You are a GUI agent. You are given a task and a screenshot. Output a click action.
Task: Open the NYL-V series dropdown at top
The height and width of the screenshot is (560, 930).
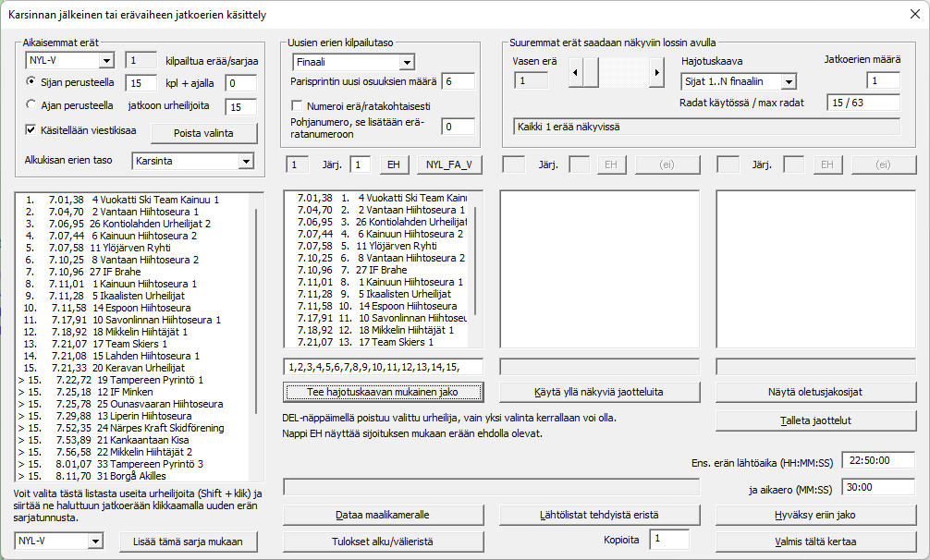click(x=105, y=61)
